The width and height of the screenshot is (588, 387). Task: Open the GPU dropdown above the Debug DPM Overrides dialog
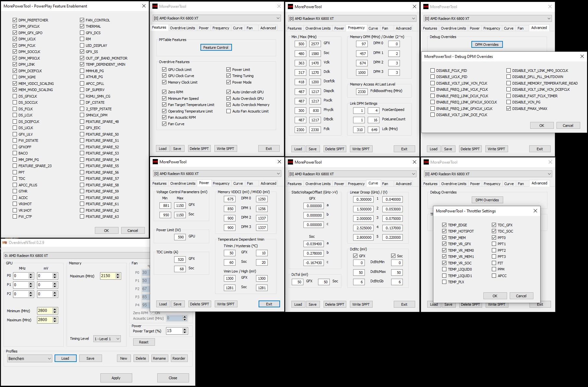click(x=488, y=19)
